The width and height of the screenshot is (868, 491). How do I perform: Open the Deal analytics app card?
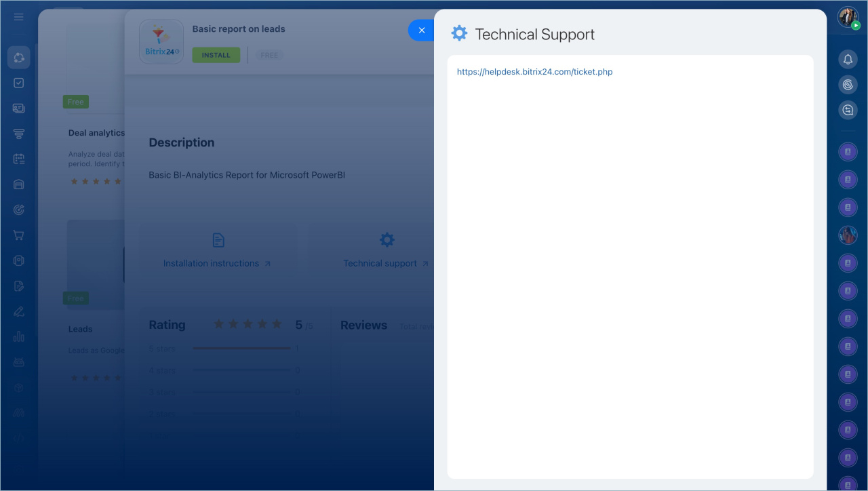96,133
